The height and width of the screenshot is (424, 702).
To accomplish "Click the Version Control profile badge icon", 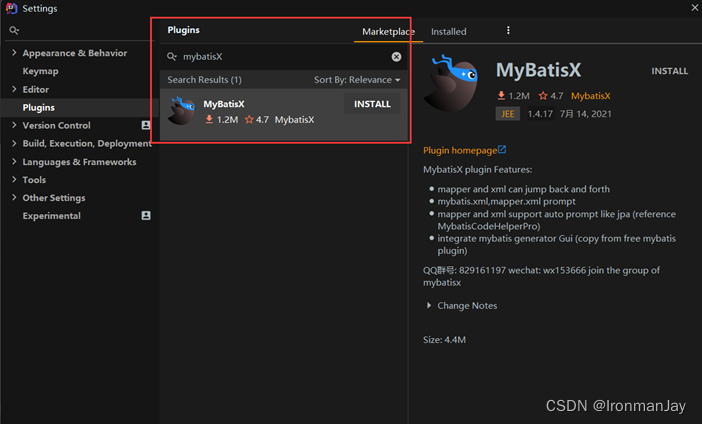I will pos(146,125).
